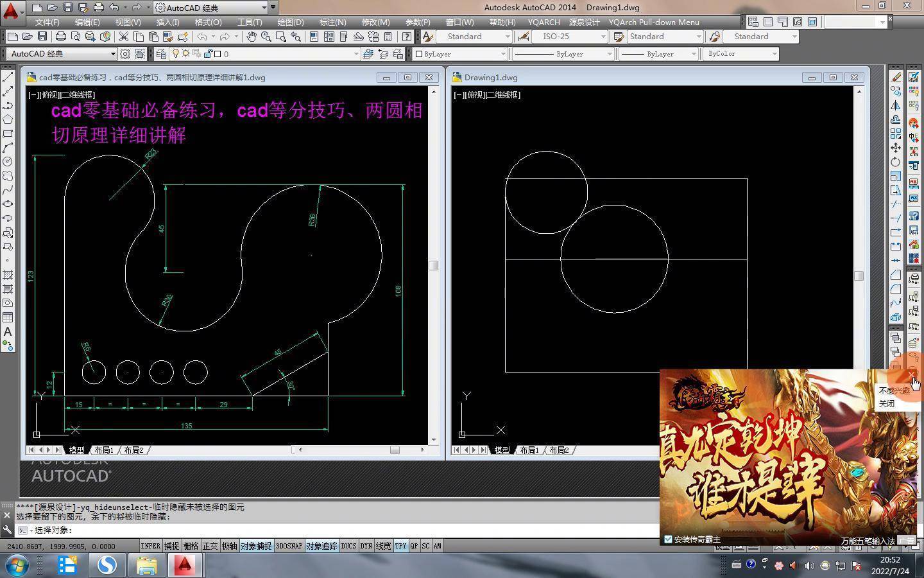Click 关闭 in the ad popup
Viewport: 924px width, 578px height.
click(886, 404)
